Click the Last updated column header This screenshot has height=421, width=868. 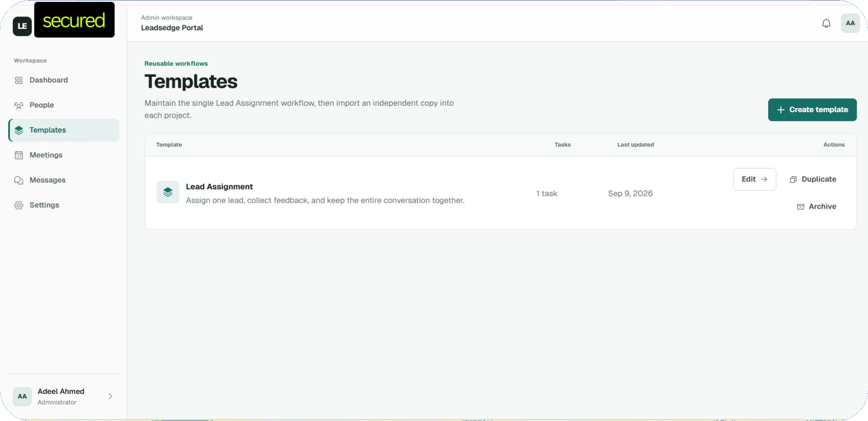coord(636,145)
